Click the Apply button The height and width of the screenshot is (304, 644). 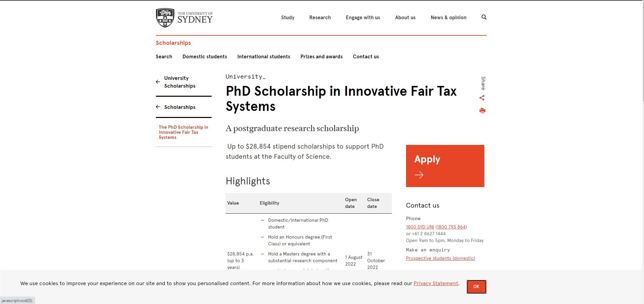445,166
